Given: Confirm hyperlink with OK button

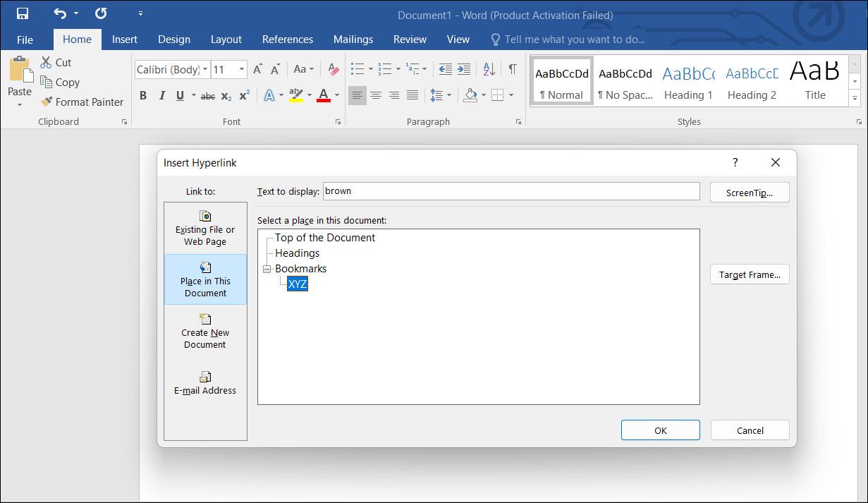Looking at the screenshot, I should (x=661, y=430).
